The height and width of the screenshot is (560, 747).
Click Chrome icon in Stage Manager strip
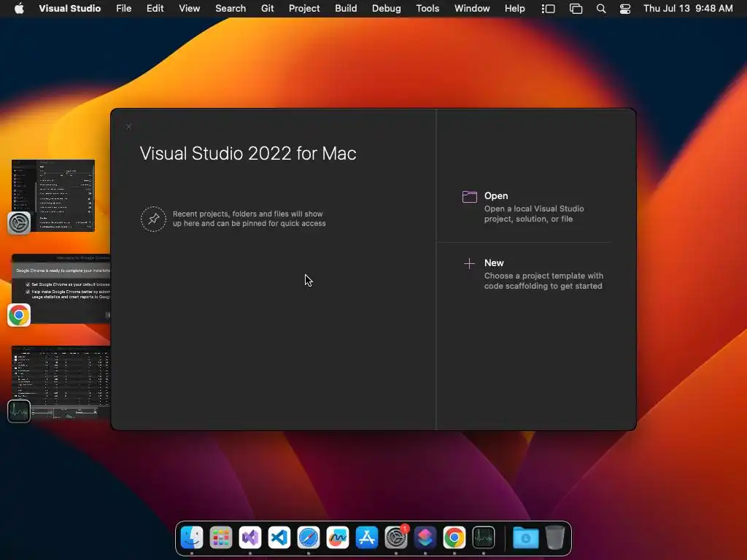coord(19,315)
